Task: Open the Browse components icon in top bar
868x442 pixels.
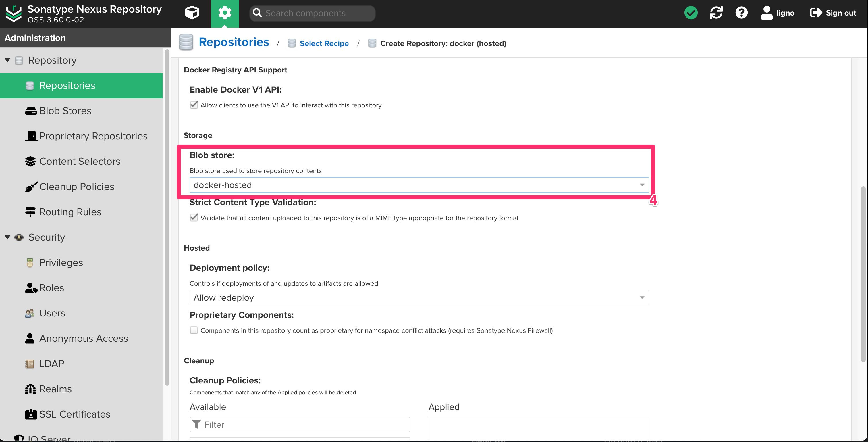Action: [192, 13]
